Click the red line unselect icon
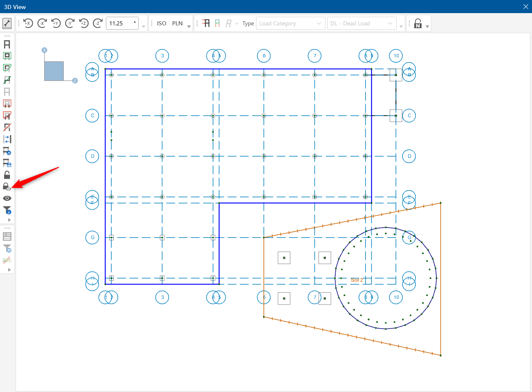 coord(7,128)
